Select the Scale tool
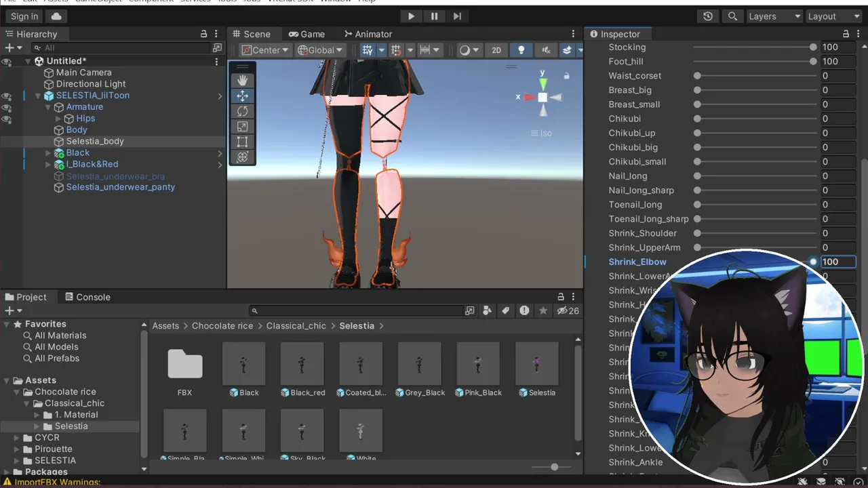 tap(242, 127)
